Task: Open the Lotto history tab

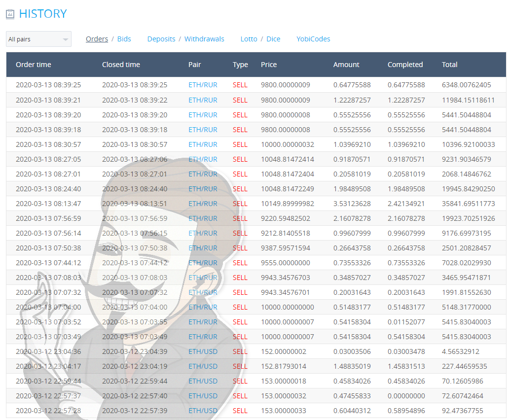Action: pyautogui.click(x=249, y=39)
